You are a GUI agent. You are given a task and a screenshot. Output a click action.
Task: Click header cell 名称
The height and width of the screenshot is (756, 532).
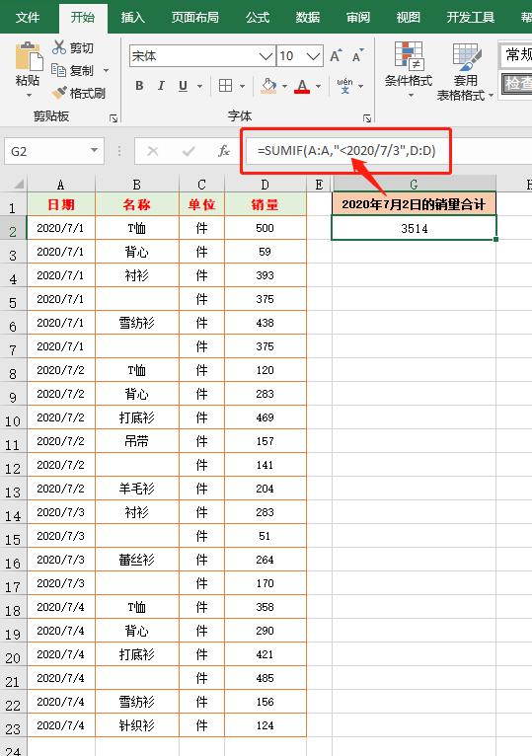137,204
